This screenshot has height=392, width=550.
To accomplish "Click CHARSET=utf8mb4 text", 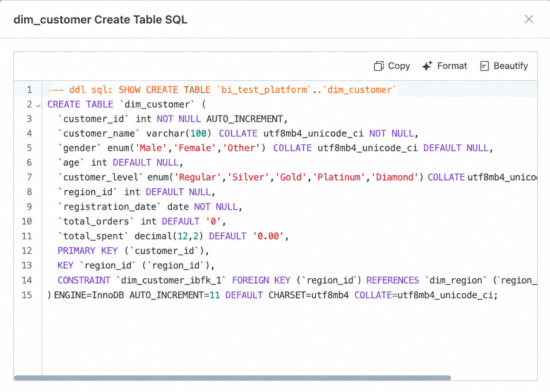I will [309, 295].
